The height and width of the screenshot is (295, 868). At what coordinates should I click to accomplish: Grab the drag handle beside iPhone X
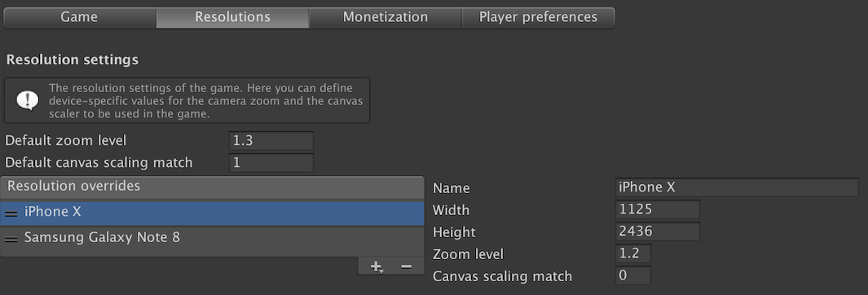click(11, 213)
